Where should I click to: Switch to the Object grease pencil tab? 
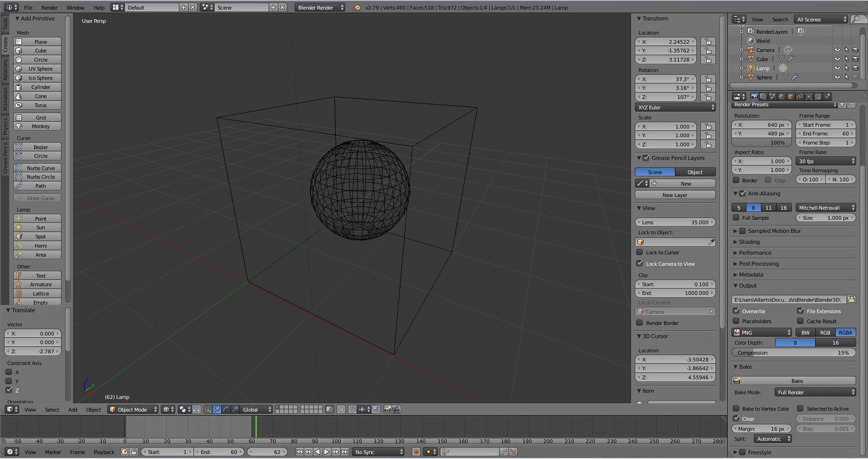(x=695, y=172)
